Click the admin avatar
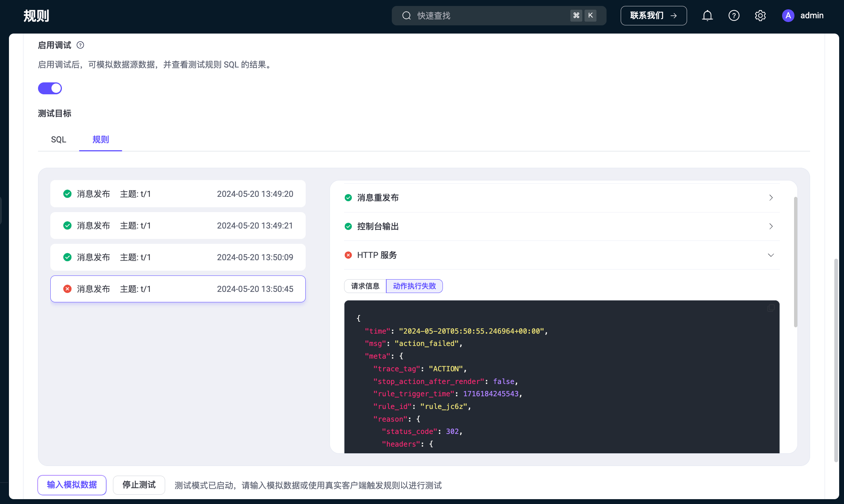The image size is (844, 504). [788, 16]
